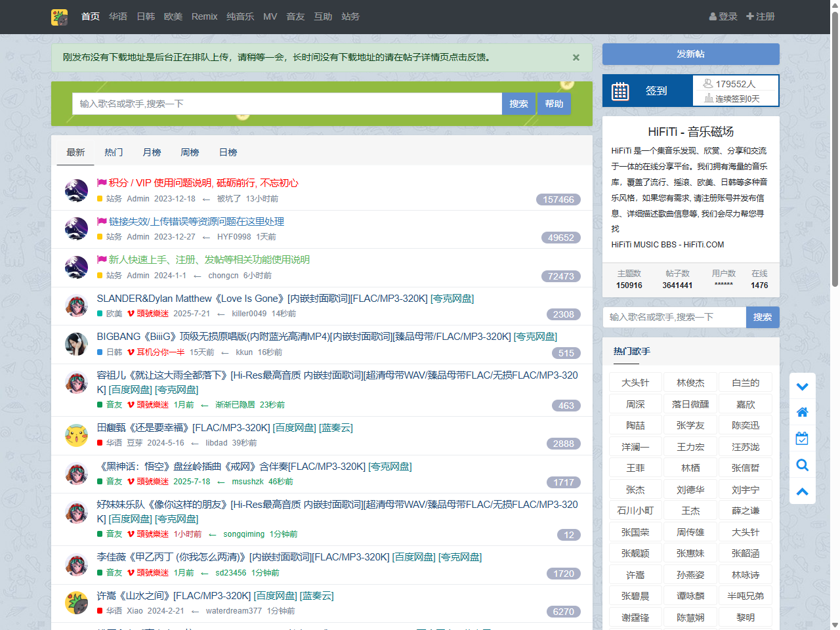Screen dimensions: 840x630
Task: Click the vertical scrollbar thumb
Action: pos(835,148)
